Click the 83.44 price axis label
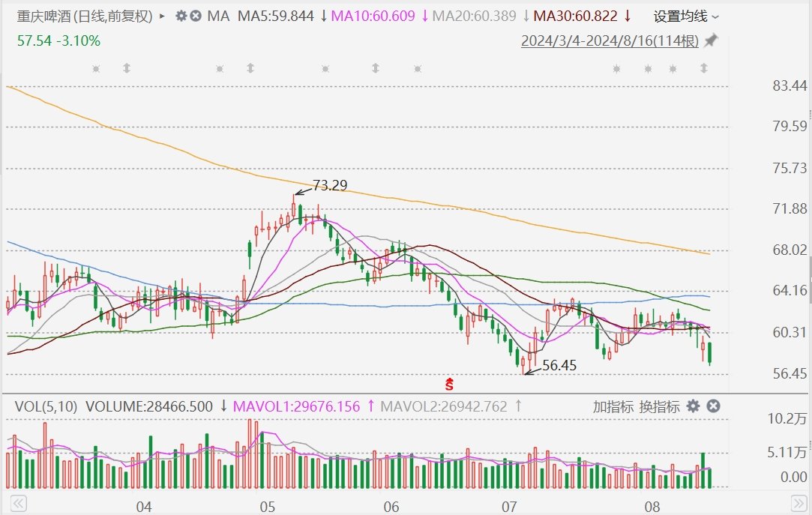 (790, 85)
